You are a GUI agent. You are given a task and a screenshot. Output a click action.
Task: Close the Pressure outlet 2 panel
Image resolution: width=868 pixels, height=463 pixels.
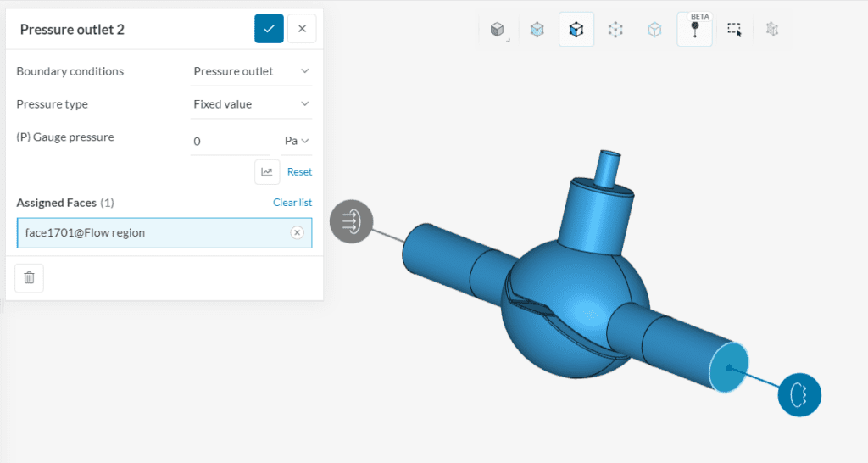(x=302, y=29)
